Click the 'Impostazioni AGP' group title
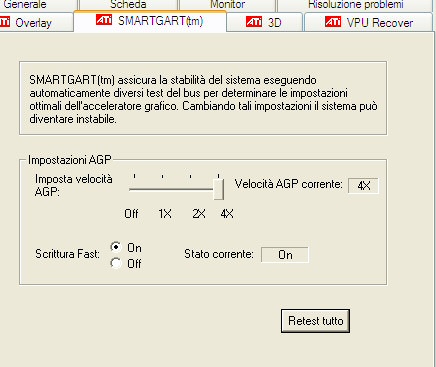This screenshot has width=436, height=367. pos(70,160)
